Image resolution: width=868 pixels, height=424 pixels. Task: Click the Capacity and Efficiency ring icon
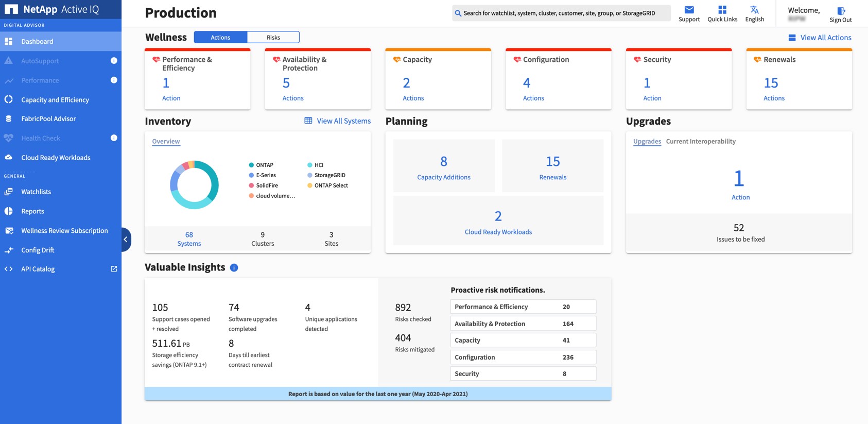click(x=9, y=99)
